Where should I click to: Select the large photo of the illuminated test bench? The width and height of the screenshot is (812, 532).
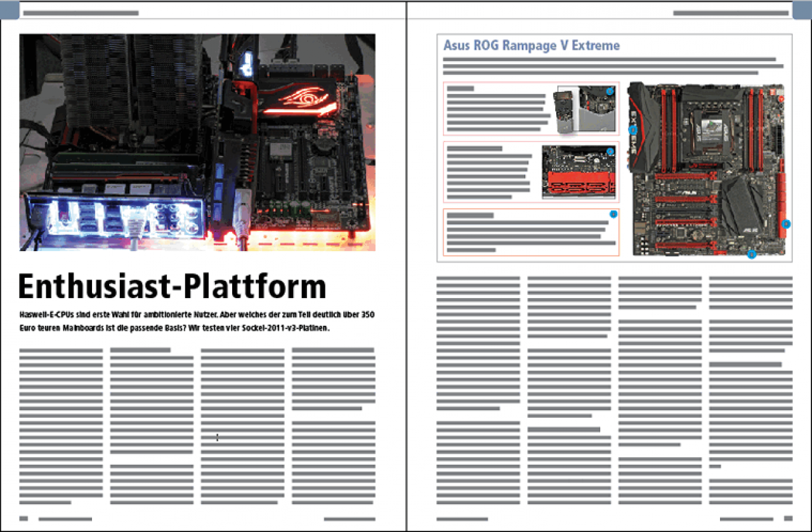(x=197, y=142)
